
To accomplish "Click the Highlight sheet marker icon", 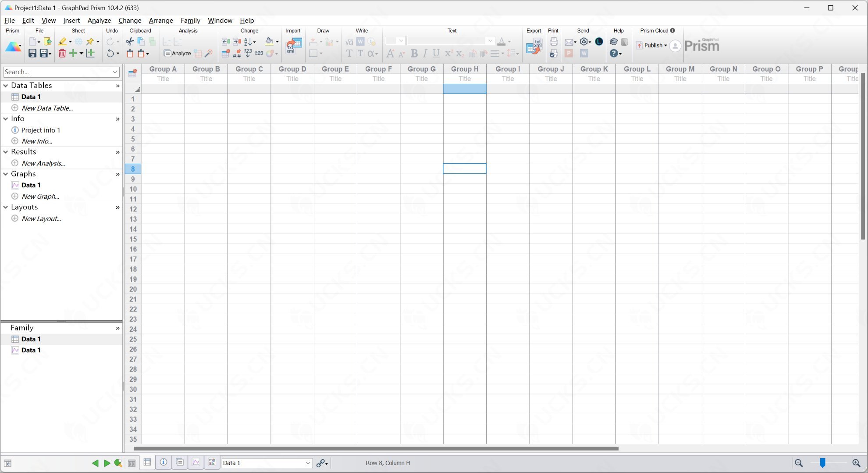I will [x=63, y=42].
